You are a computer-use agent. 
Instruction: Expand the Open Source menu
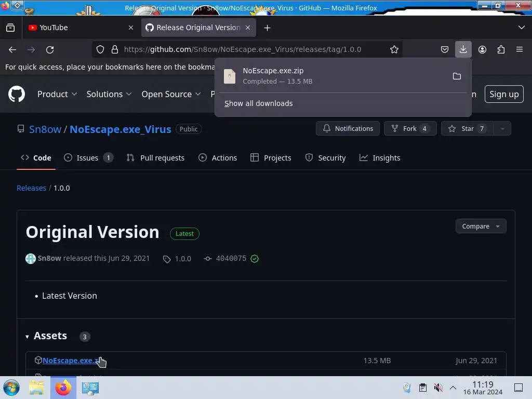[x=171, y=95]
